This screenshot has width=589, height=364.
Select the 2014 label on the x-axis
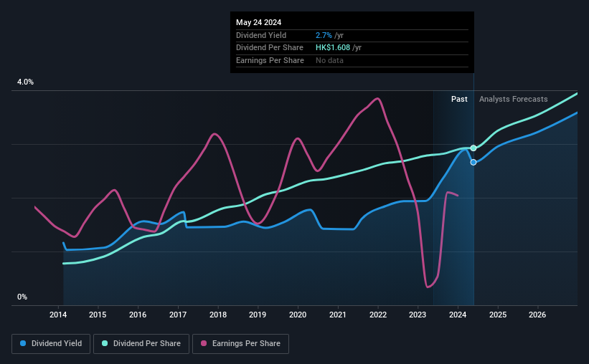pos(58,315)
